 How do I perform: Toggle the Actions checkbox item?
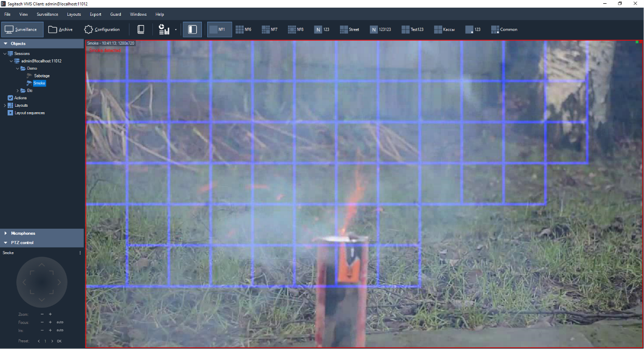point(10,98)
